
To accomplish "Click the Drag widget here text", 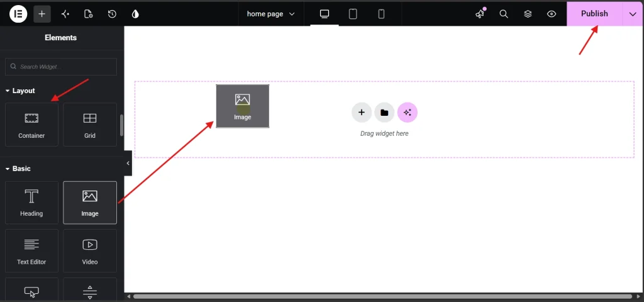I will [x=384, y=133].
